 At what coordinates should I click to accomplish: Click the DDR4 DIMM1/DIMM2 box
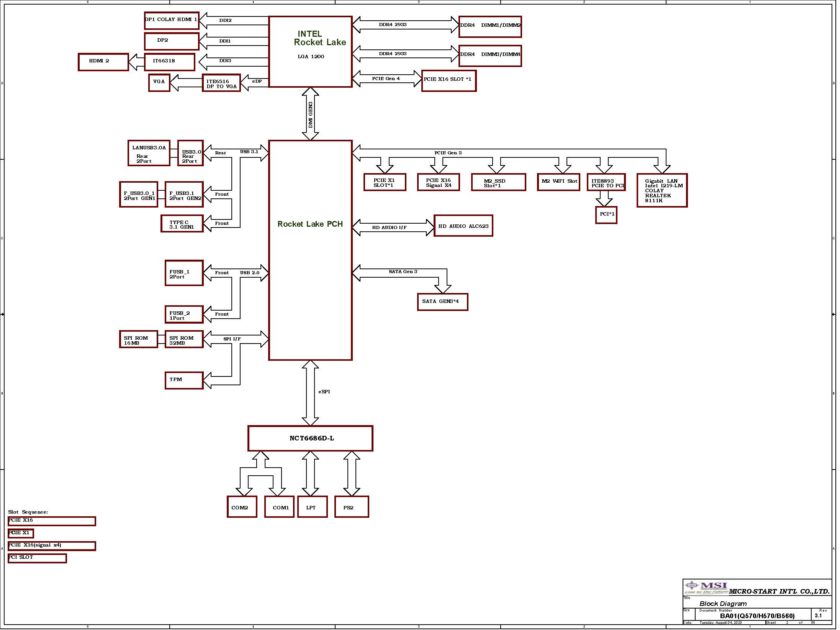[490, 26]
